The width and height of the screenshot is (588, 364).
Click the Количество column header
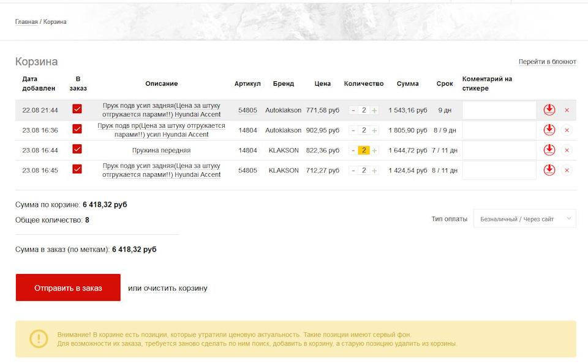[364, 84]
